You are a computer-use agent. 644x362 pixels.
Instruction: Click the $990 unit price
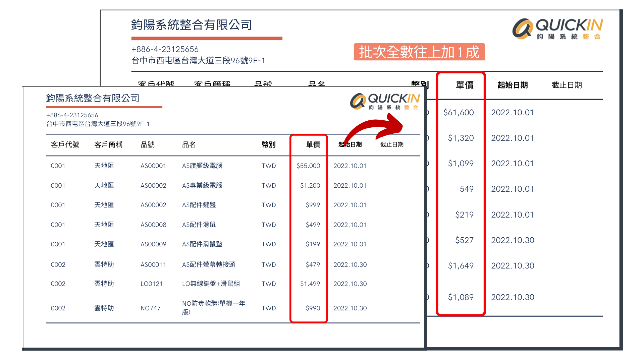tap(313, 308)
